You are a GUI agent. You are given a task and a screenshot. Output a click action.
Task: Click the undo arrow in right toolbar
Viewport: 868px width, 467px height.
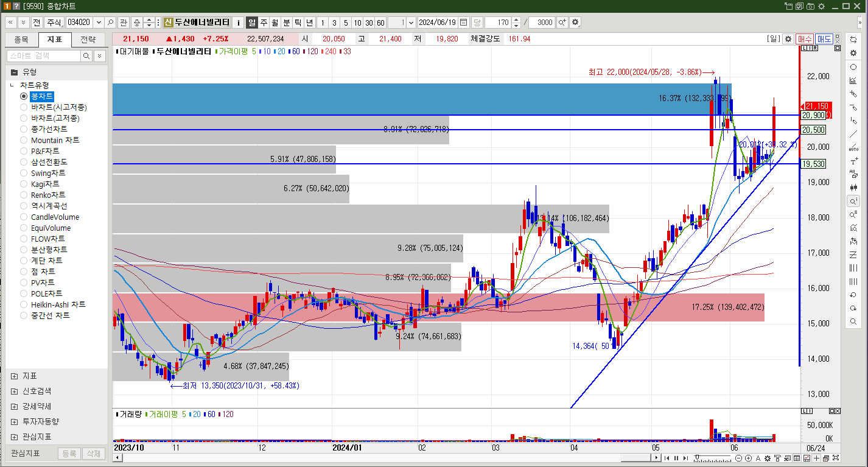click(853, 295)
